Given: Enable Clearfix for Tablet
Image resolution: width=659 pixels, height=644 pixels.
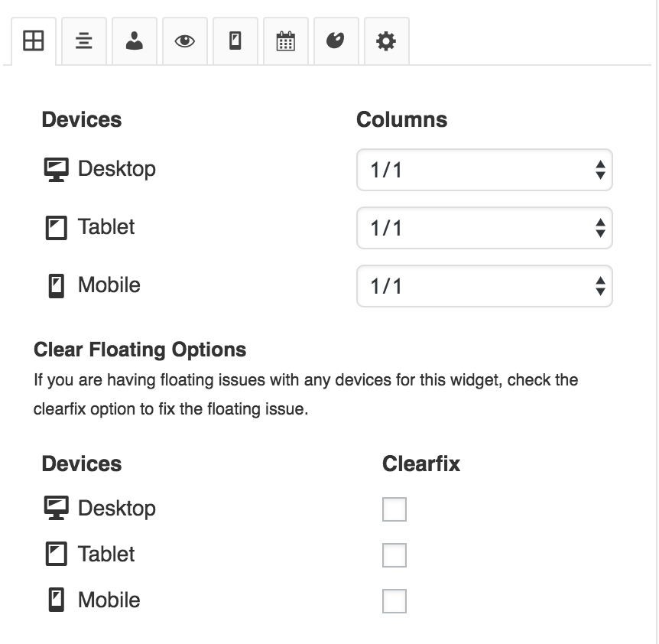Looking at the screenshot, I should coord(394,555).
